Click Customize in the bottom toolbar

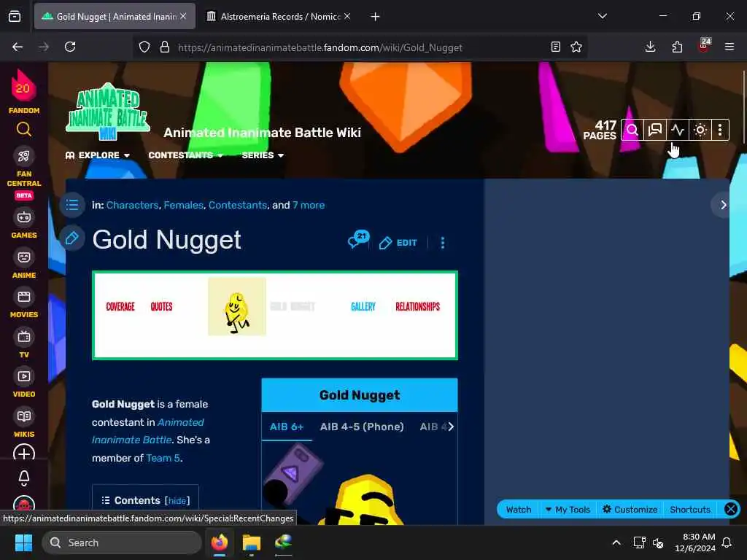click(630, 510)
